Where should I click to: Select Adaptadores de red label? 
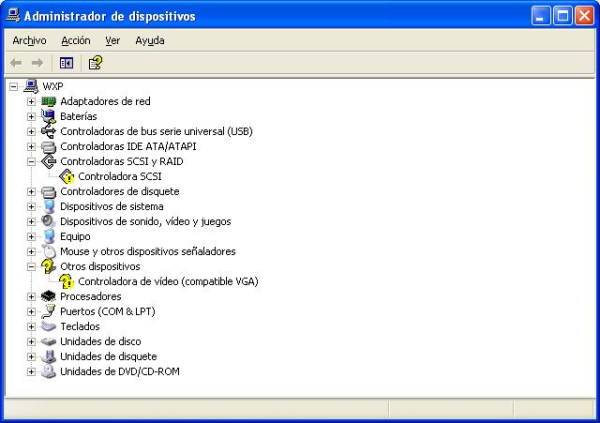point(105,101)
